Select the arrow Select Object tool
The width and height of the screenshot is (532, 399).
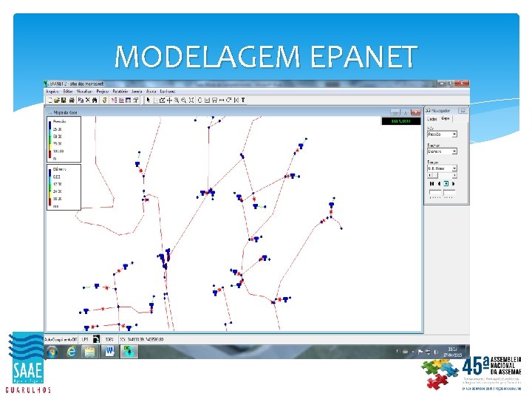tap(148, 100)
